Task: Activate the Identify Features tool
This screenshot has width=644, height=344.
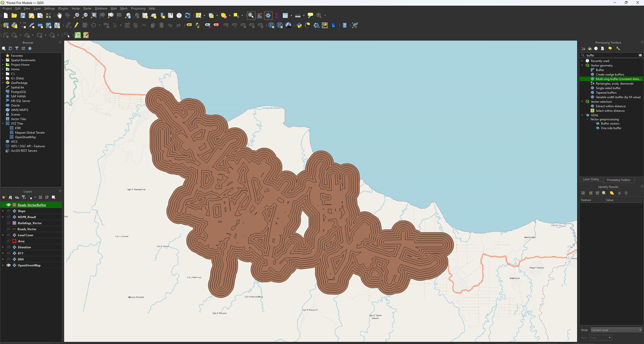Action: click(251, 15)
